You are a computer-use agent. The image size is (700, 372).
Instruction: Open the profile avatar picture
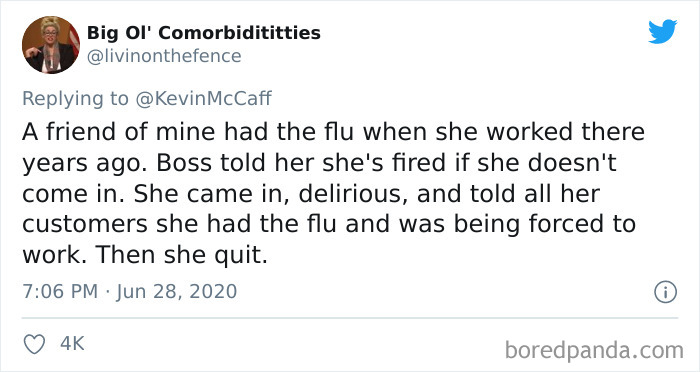click(51, 45)
